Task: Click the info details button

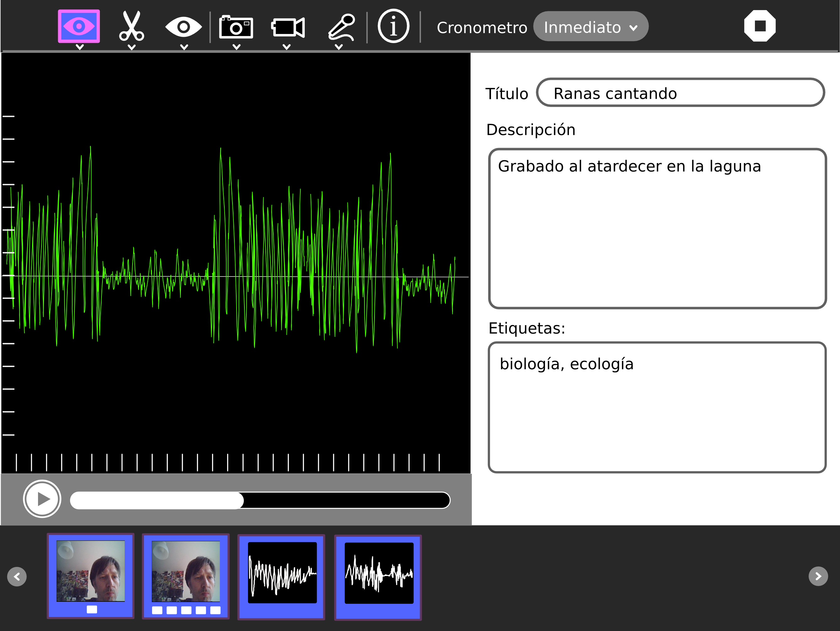Action: [x=393, y=26]
